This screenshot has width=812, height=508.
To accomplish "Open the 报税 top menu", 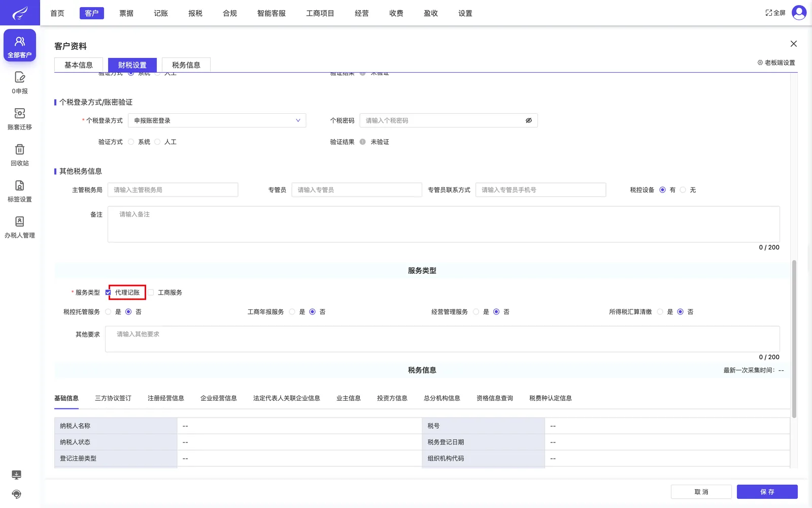I will pos(195,13).
